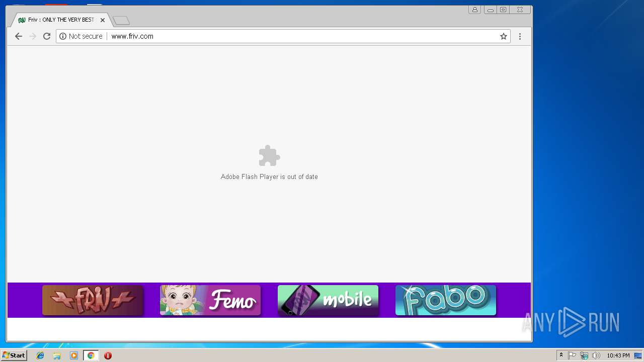Screen dimensions: 644x362
Task: Open the Windows Start menu
Action: pyautogui.click(x=14, y=355)
